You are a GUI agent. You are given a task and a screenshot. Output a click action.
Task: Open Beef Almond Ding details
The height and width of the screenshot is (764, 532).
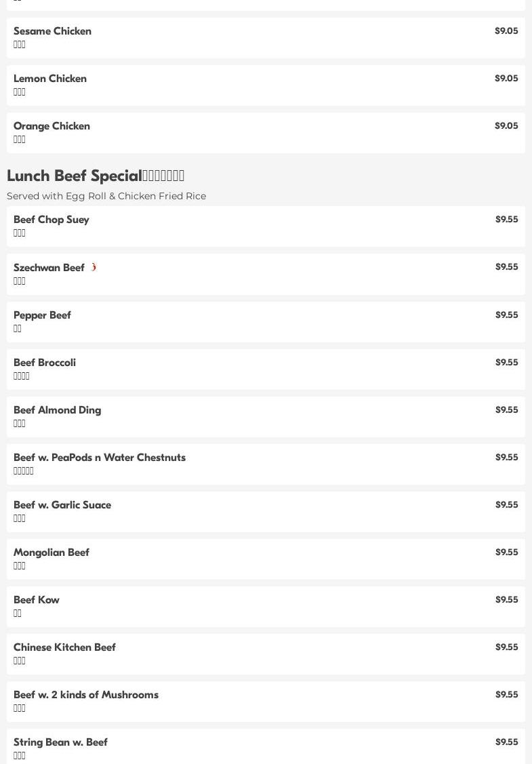point(266,417)
